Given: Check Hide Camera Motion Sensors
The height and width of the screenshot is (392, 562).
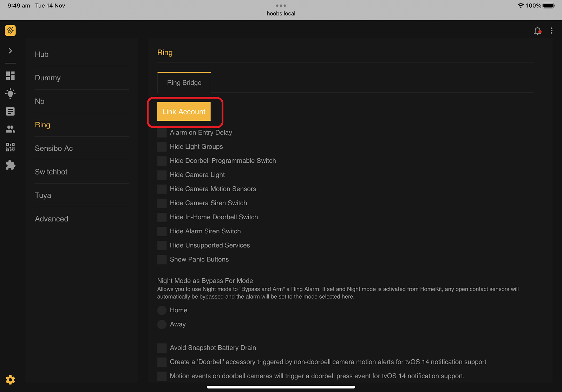Looking at the screenshot, I should [162, 189].
